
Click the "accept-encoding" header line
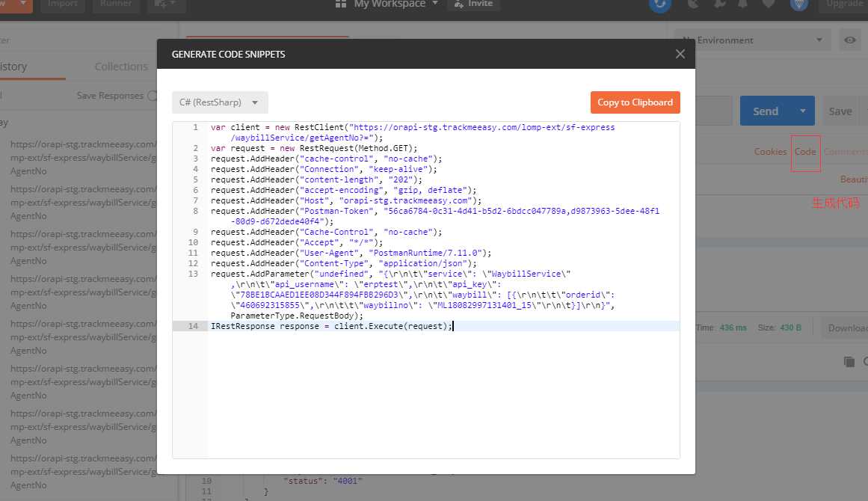click(x=343, y=191)
